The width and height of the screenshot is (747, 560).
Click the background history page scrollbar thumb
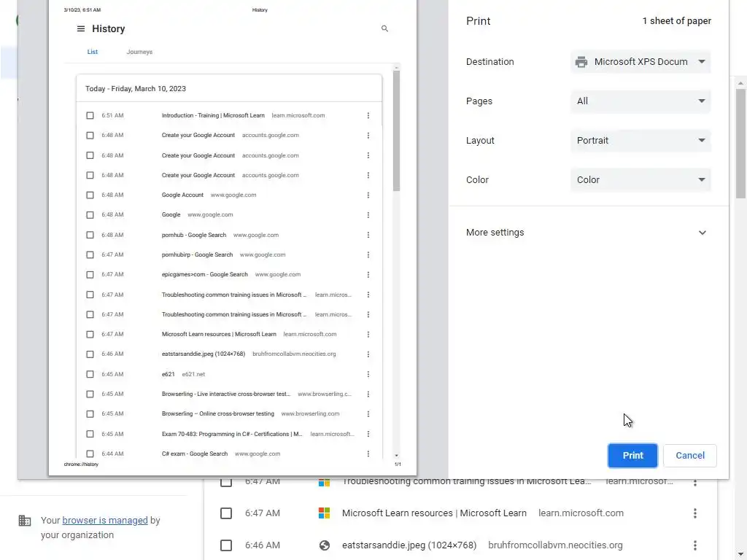coord(740,143)
